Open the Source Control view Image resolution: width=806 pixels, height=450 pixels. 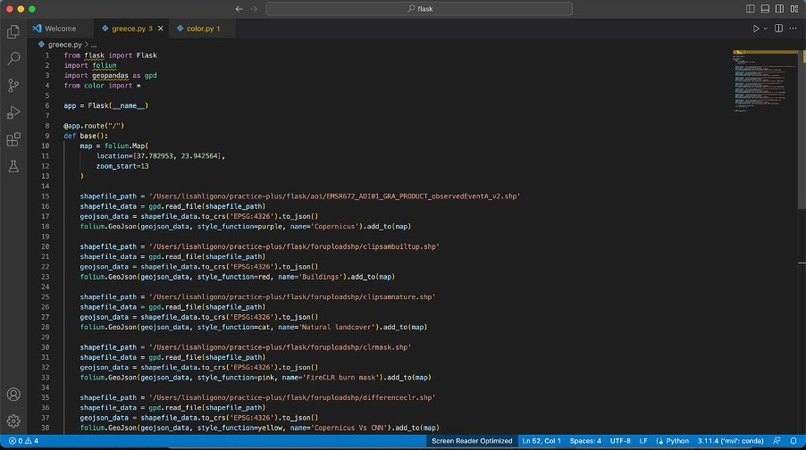pyautogui.click(x=13, y=85)
